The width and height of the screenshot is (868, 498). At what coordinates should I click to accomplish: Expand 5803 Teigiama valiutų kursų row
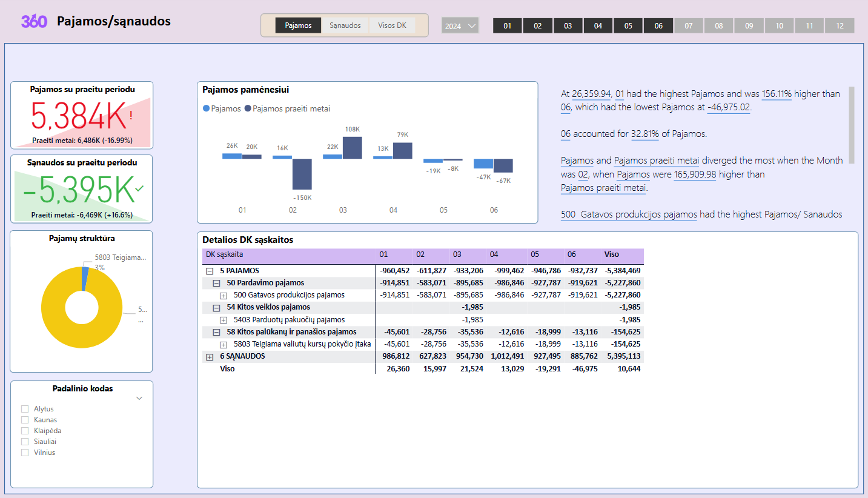(223, 344)
